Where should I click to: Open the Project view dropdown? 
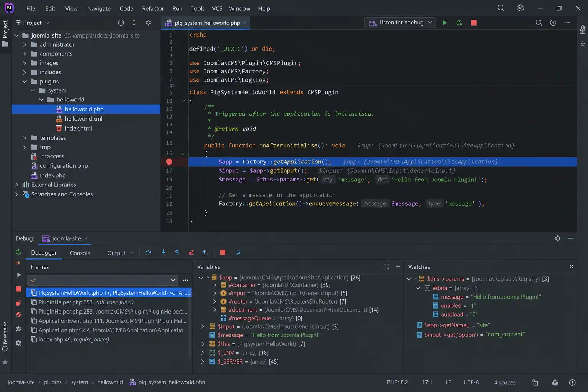[x=33, y=23]
